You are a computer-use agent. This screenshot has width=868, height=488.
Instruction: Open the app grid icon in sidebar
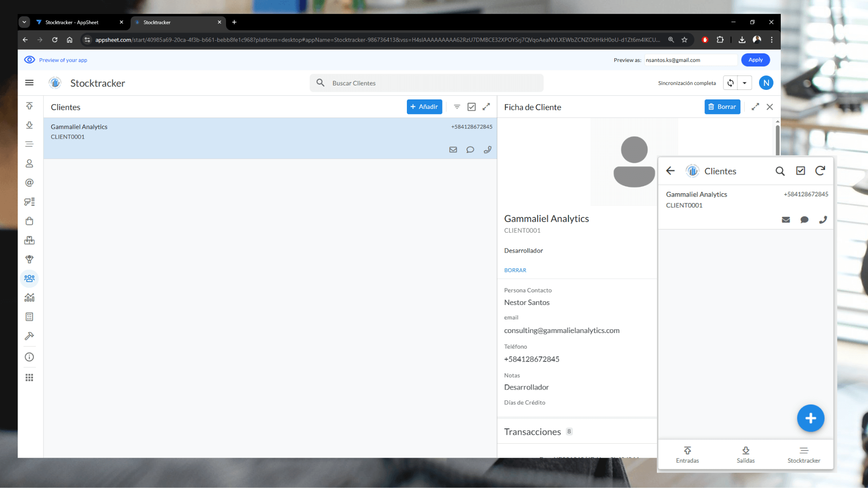click(29, 378)
